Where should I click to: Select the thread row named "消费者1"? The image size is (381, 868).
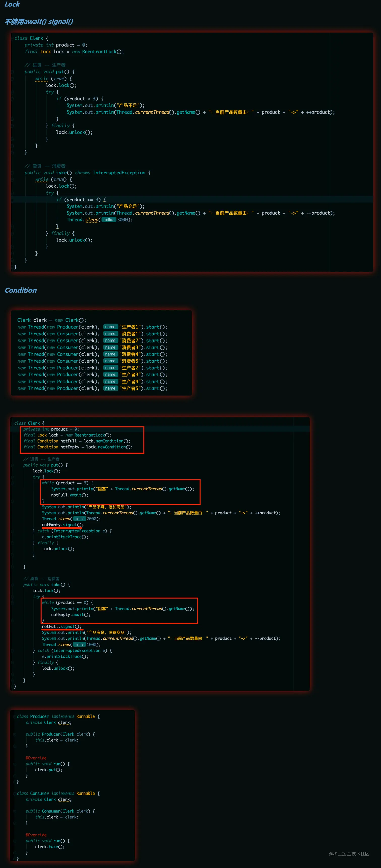coord(92,334)
